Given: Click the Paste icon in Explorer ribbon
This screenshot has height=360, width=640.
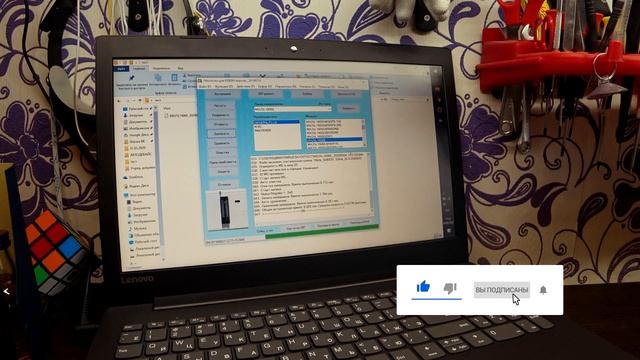Looking at the screenshot, I should [174, 78].
